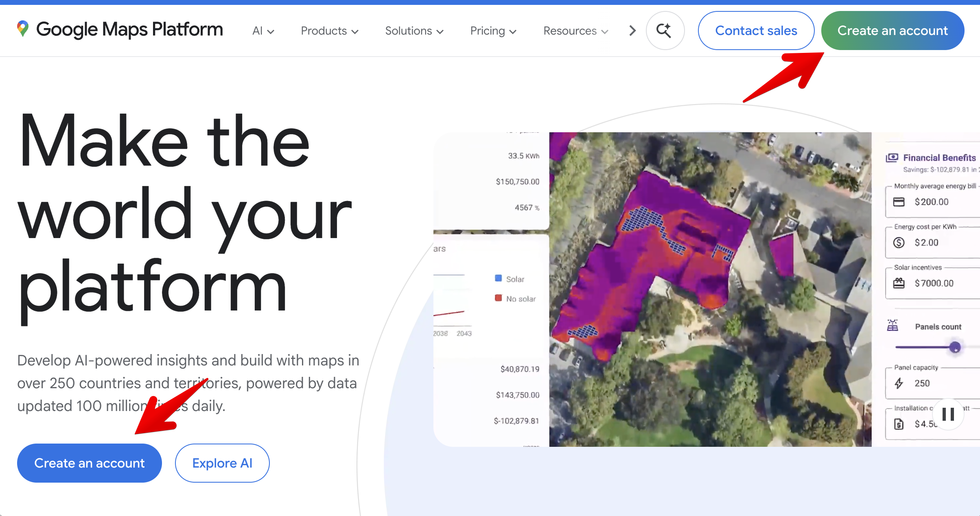
Task: Open the Solutions dropdown
Action: tap(414, 31)
